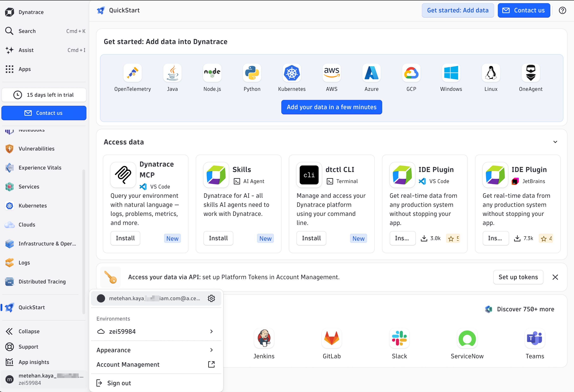The image size is (574, 392).
Task: Open the AWS integration icon
Action: pos(331,73)
